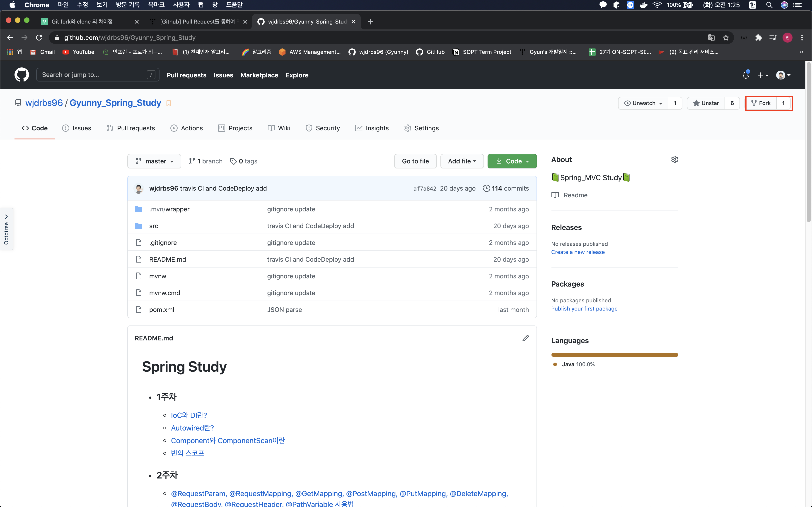Open the Actions tab
Viewport: 812px width, 507px height.
186,128
